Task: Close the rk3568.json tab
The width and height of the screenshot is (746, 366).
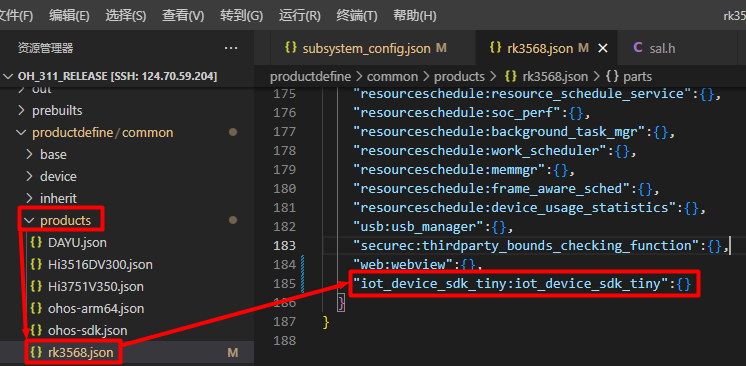Action: [x=602, y=48]
